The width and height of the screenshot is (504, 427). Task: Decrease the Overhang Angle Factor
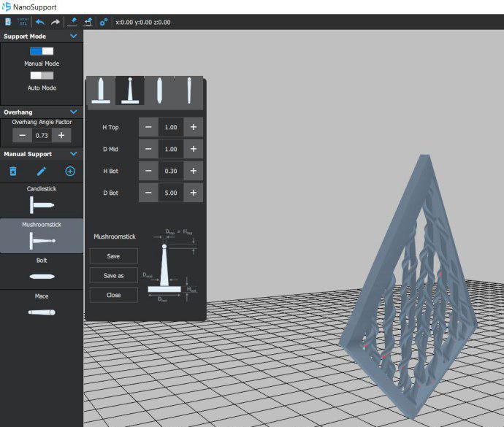tap(22, 135)
